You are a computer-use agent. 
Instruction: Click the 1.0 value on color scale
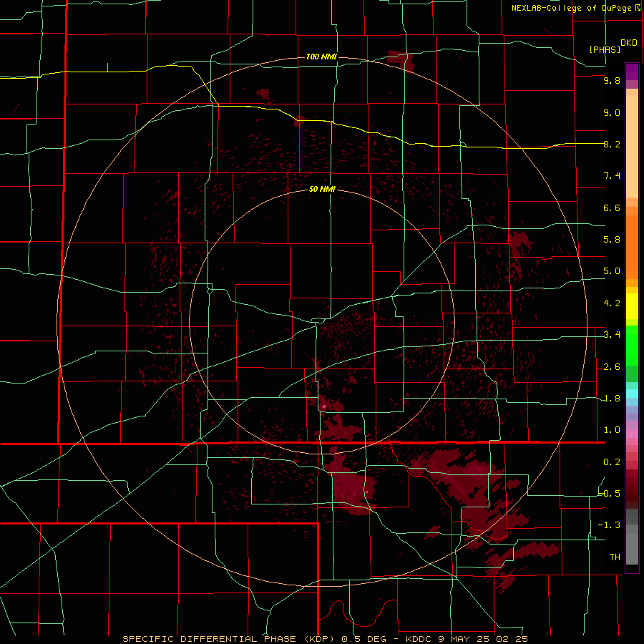pos(612,430)
